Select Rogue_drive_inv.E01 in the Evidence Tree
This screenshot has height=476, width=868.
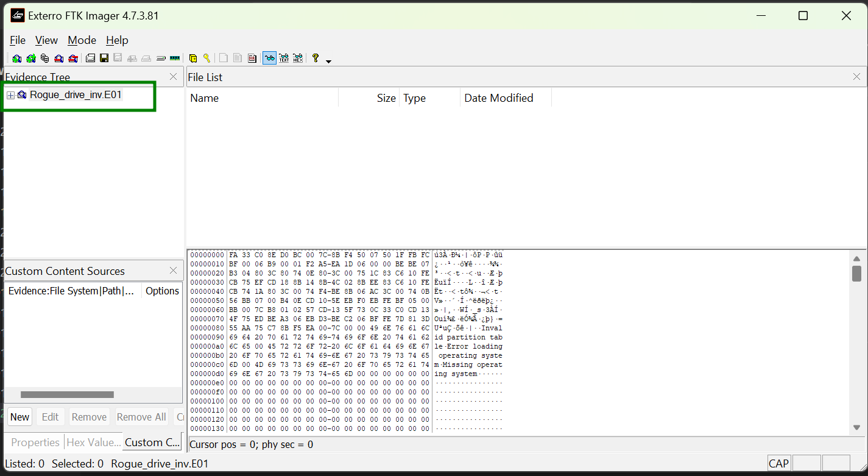(76, 94)
